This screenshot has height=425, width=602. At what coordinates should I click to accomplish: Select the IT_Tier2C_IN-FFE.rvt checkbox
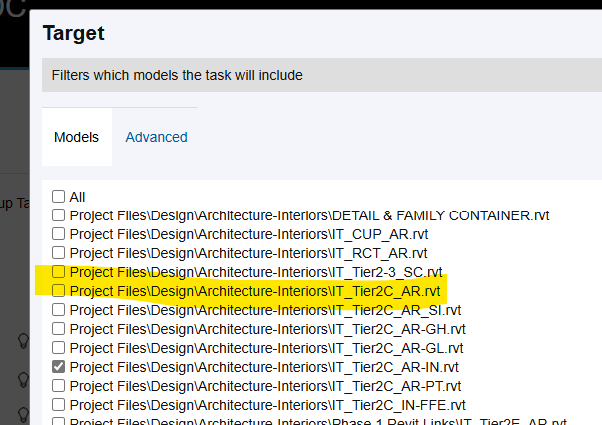[59, 405]
